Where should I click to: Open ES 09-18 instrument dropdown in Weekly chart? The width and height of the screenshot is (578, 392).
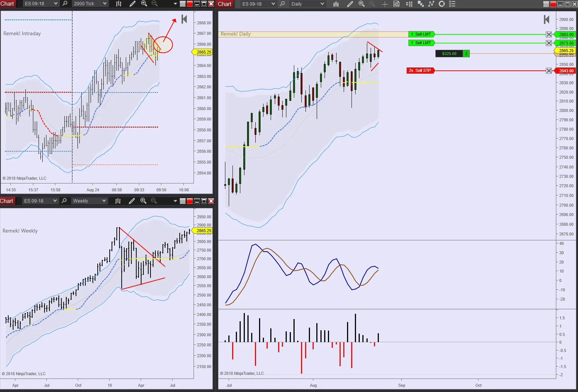coord(40,201)
